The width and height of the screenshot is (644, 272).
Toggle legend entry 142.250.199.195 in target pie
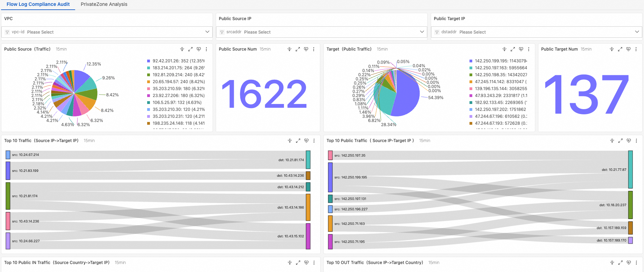(x=498, y=61)
